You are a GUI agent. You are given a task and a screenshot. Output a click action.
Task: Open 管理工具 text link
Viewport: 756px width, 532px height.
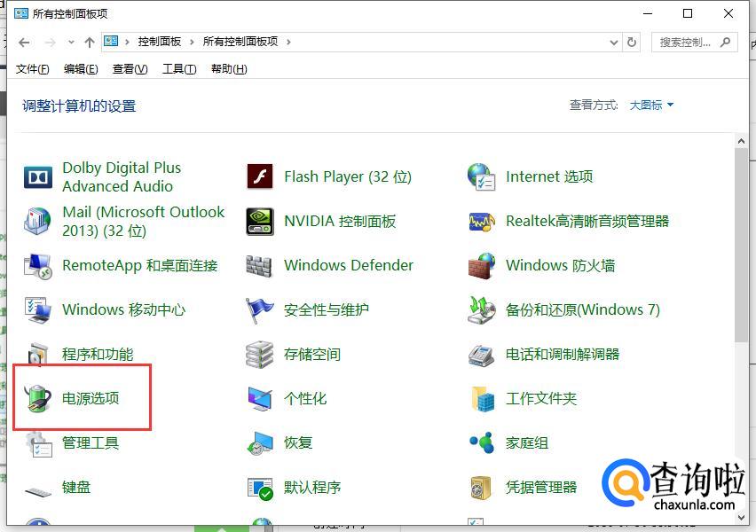91,442
